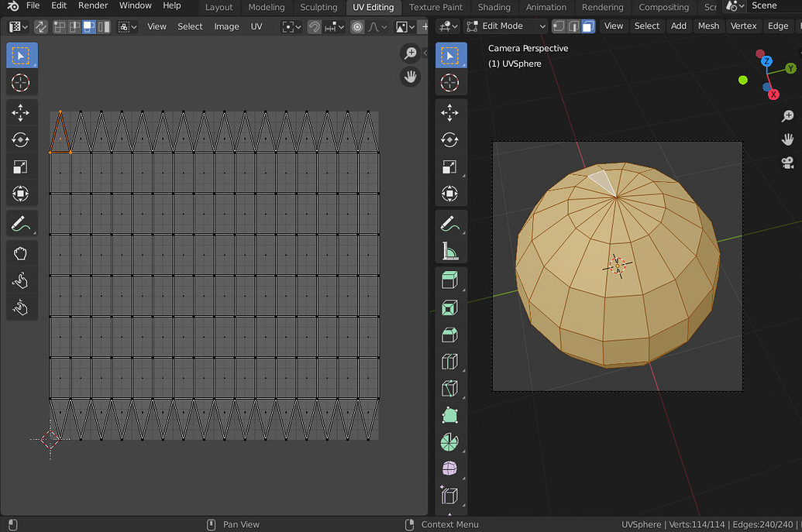The width and height of the screenshot is (802, 532).
Task: Switch to the Shading workspace tab
Action: click(x=494, y=7)
